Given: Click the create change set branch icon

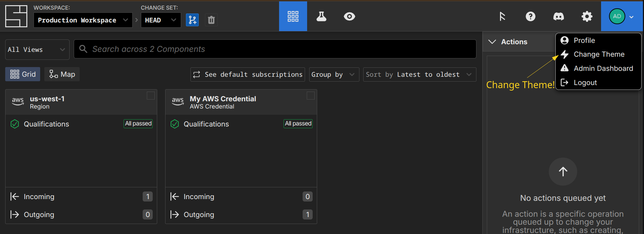Looking at the screenshot, I should [192, 20].
